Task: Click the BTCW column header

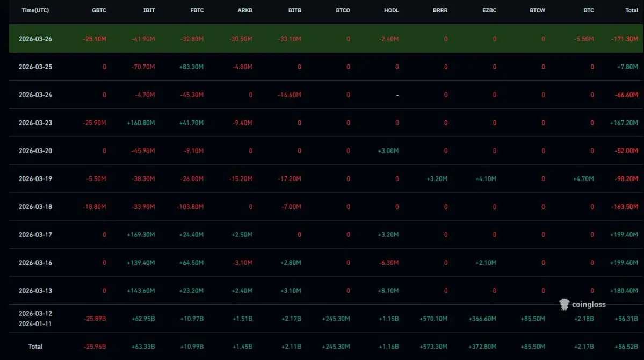Action: point(538,10)
